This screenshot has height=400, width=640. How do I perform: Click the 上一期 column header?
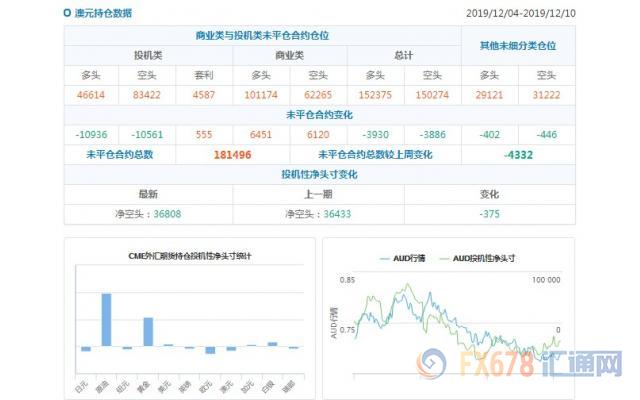coord(318,194)
